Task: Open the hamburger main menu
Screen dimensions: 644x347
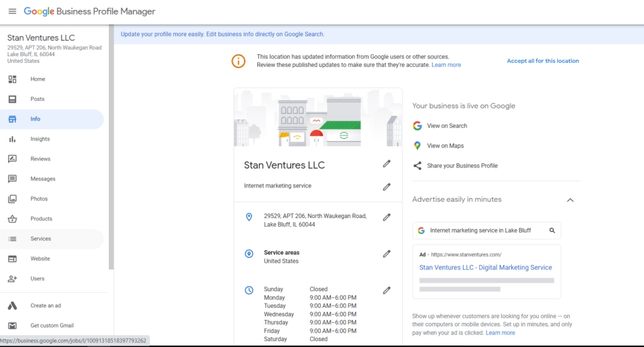Action: [x=13, y=11]
